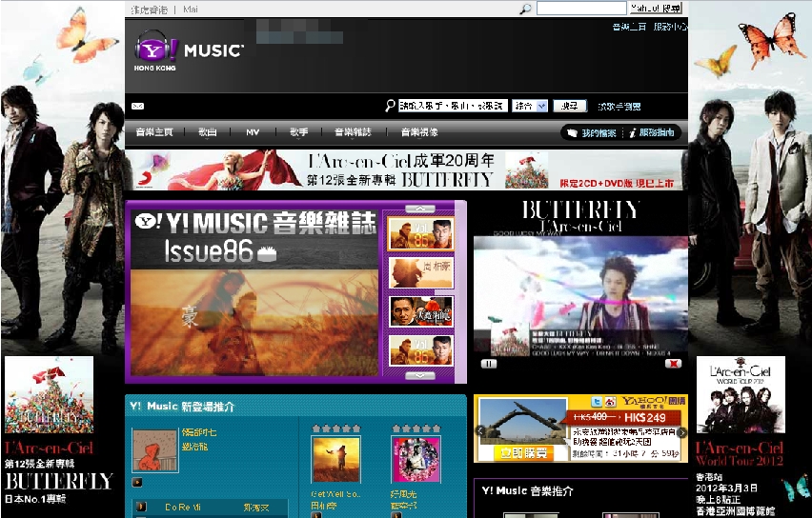
Task: Click the BUTTERFLY video player area
Action: [580, 296]
